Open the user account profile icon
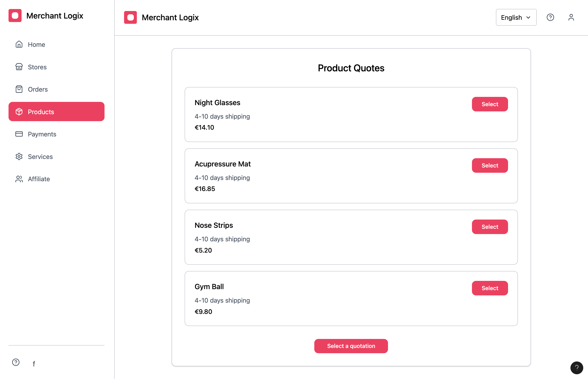 point(571,17)
